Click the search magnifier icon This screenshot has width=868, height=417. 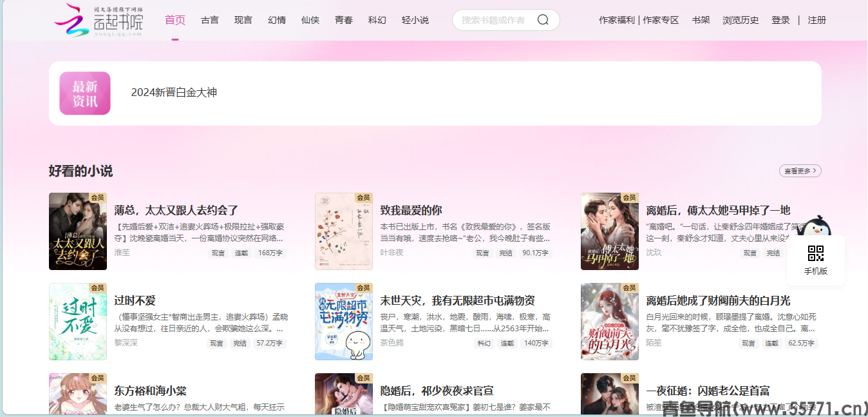click(543, 20)
